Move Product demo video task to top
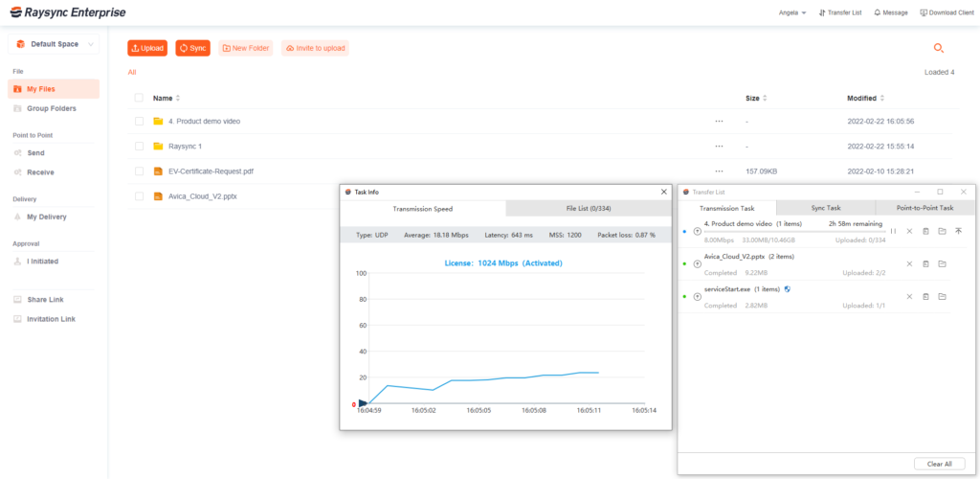This screenshot has width=980, height=479. pyautogui.click(x=958, y=231)
